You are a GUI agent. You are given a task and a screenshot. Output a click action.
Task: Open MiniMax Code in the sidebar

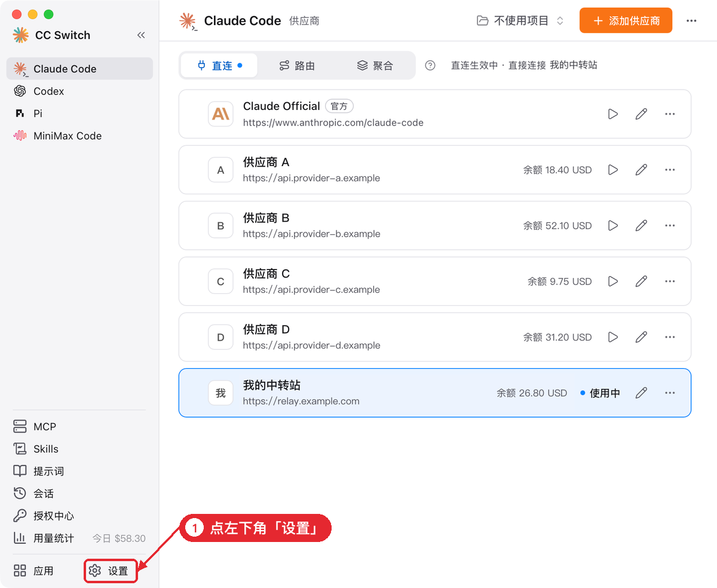pyautogui.click(x=79, y=136)
